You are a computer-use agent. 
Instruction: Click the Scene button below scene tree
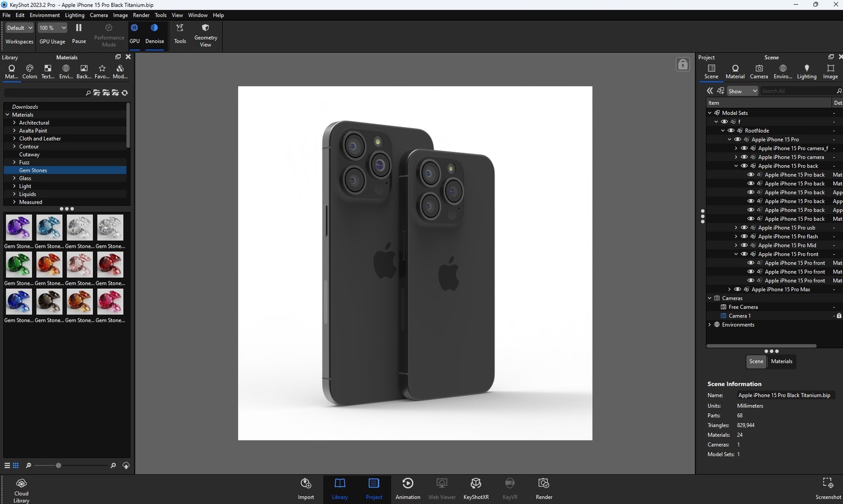click(756, 361)
